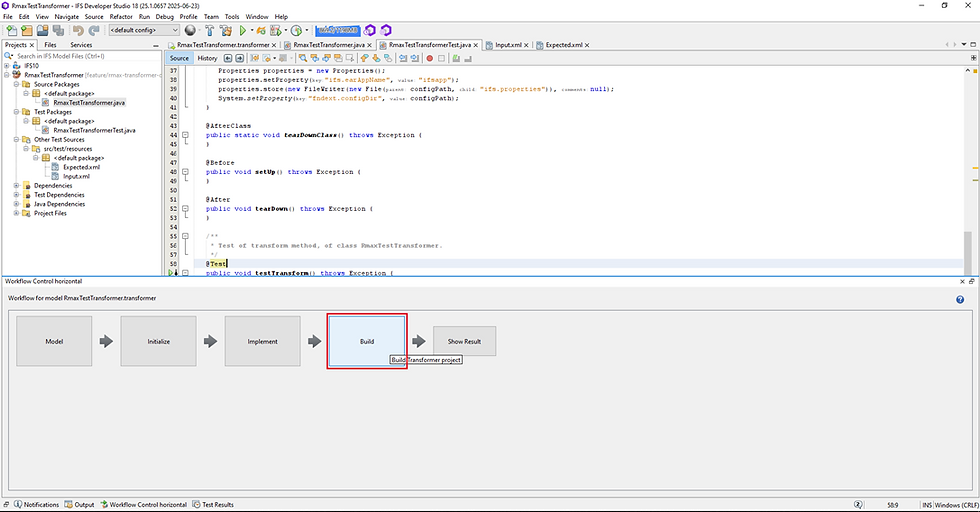Image resolution: width=980 pixels, height=512 pixels.
Task: Expand the Java Dependencies tree node
Action: (16, 204)
